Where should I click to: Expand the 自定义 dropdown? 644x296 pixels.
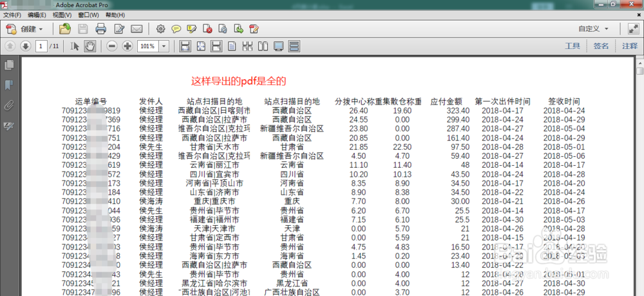593,29
